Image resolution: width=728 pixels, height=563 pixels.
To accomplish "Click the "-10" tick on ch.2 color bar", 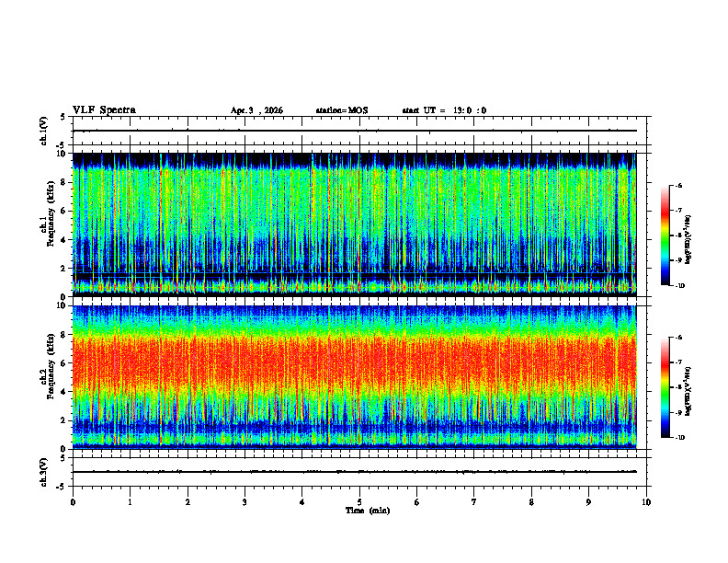I will 680,438.
